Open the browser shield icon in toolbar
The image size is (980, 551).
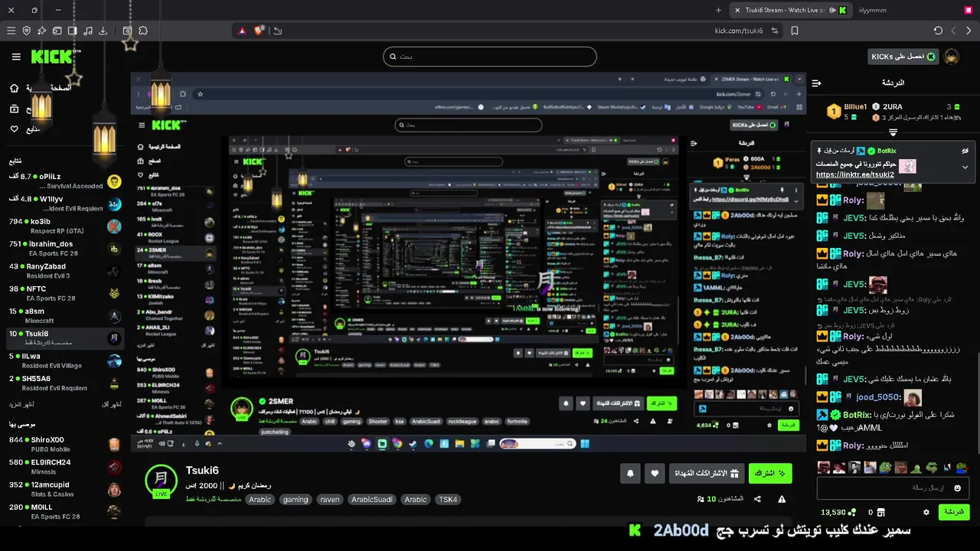[27, 31]
